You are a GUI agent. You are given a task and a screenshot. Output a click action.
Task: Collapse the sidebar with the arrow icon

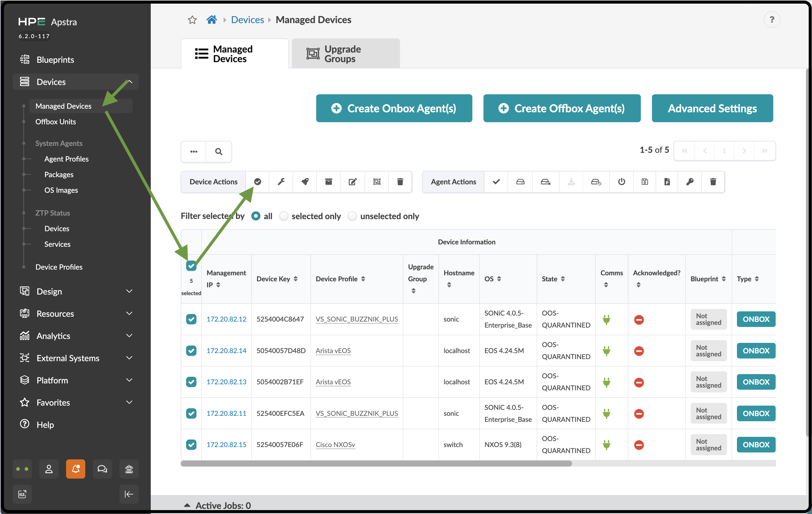129,494
